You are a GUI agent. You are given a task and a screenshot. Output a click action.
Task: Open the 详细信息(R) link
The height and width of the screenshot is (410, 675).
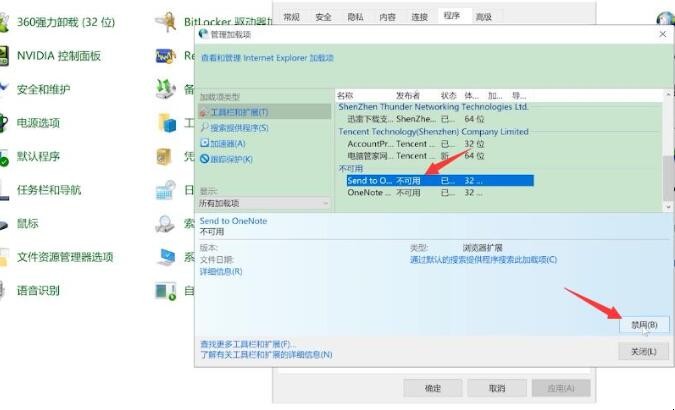[x=221, y=272]
